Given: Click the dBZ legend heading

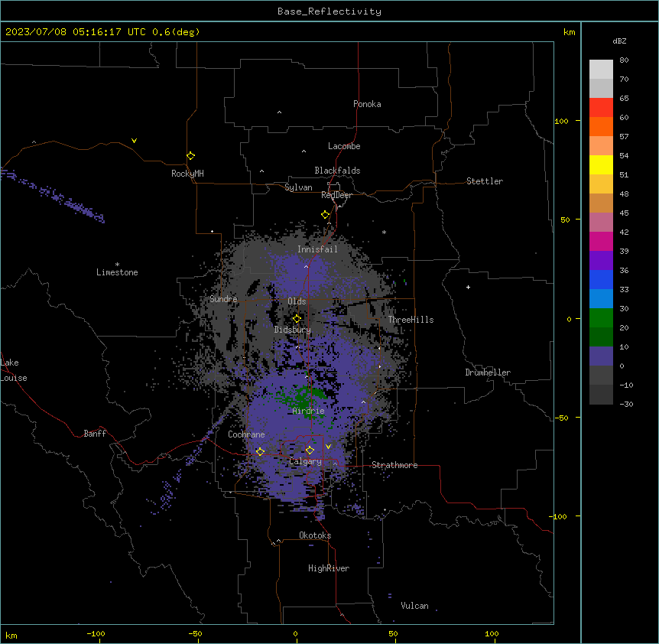Looking at the screenshot, I should (619, 41).
